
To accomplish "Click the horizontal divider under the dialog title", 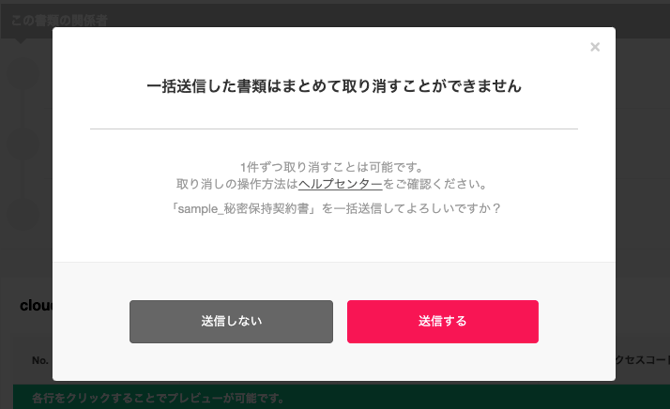I will tap(334, 129).
